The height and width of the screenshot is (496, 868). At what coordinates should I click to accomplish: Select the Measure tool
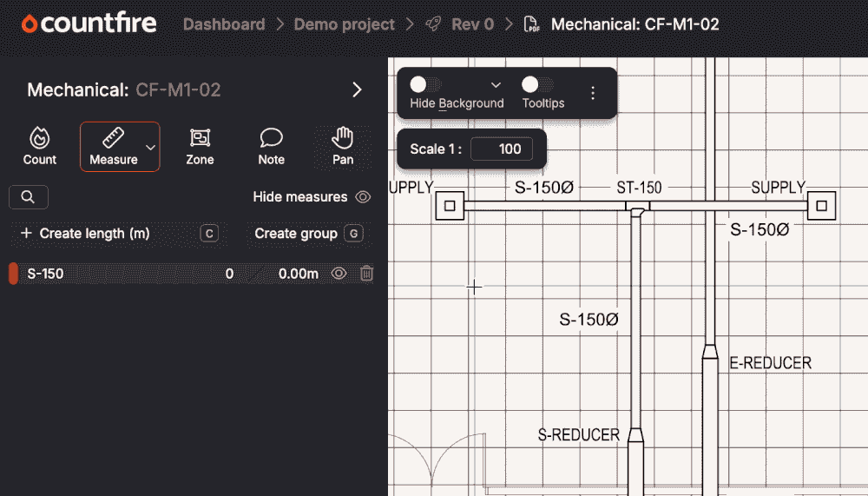coord(114,146)
